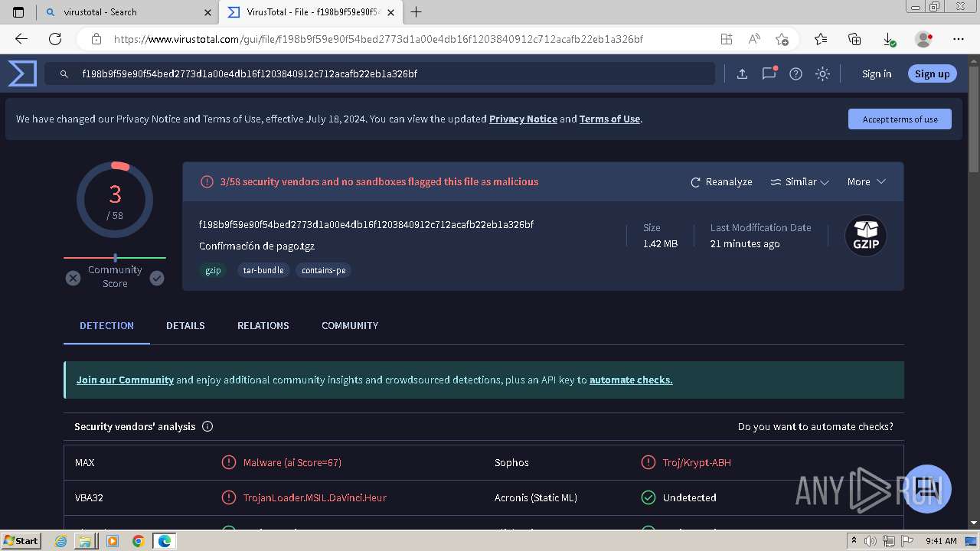Click the detection score circle showing 3/58
This screenshot has height=551, width=980.
point(115,201)
